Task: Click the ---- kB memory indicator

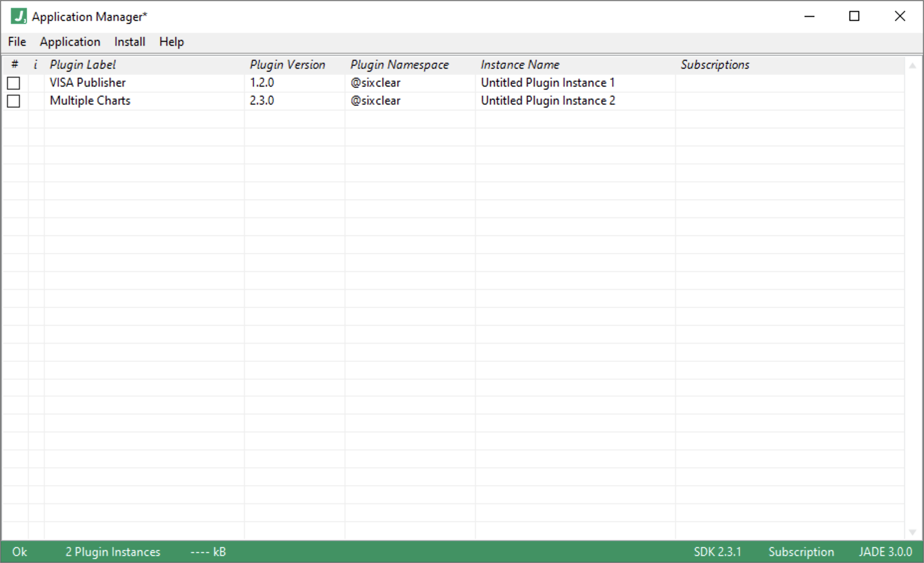Action: pos(208,552)
